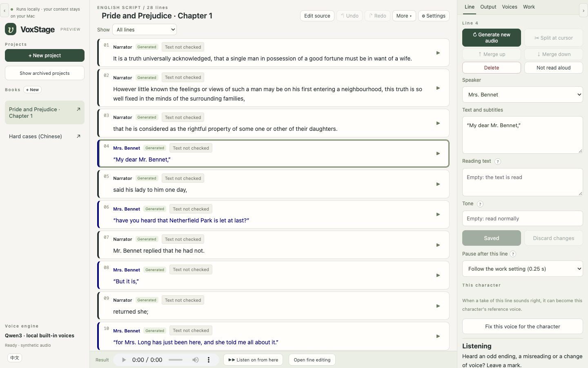Click Generate new audio button
Screen dimensions: 588x368
(492, 38)
